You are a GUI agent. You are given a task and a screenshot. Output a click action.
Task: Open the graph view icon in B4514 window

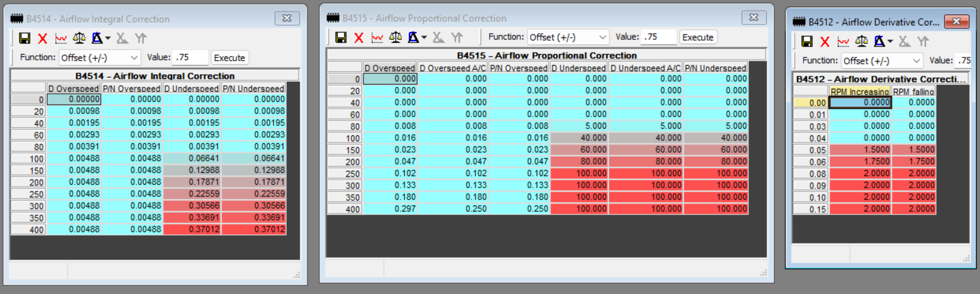click(61, 38)
